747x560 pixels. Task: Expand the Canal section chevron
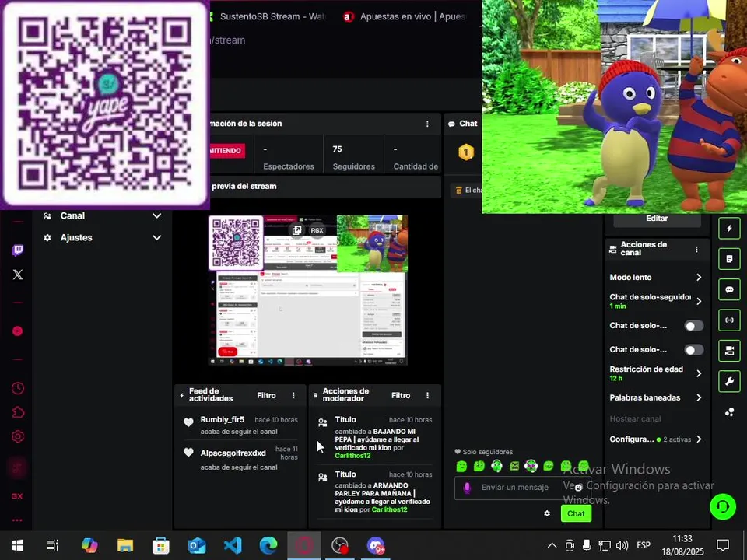(156, 215)
